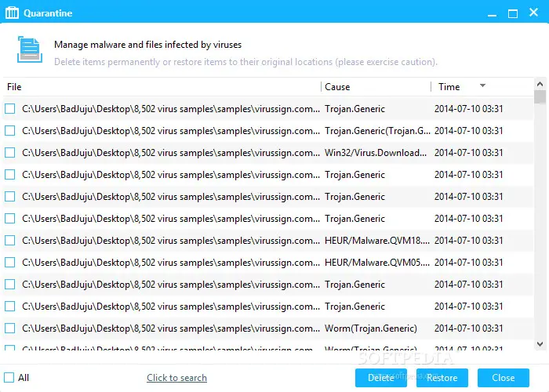Viewport: 549px width, 392px height.
Task: Click the scrollbar down arrow
Action: pos(540,344)
